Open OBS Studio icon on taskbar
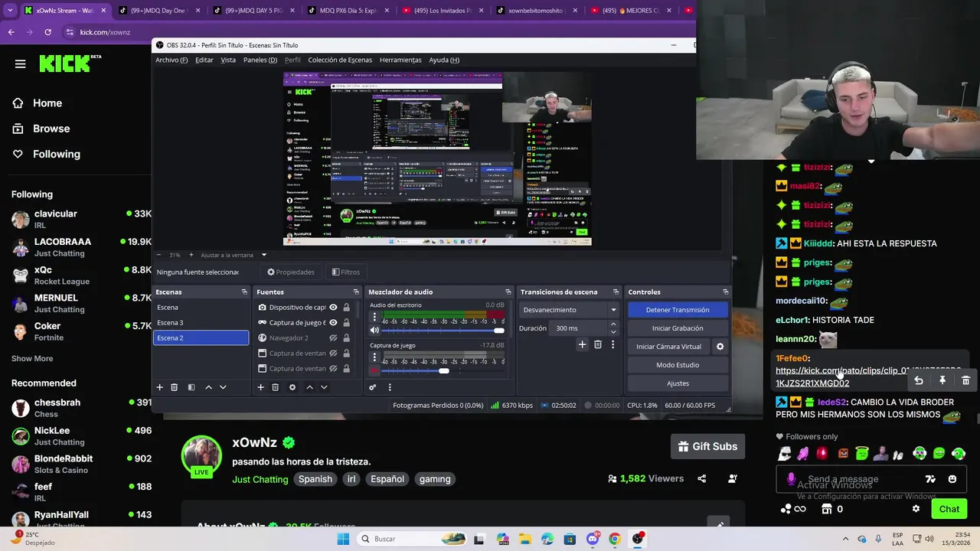The height and width of the screenshot is (551, 980). coord(637,539)
